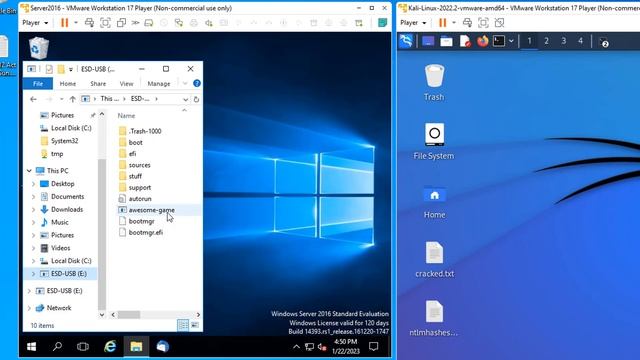Launch Firefox from the Kali panel
Image resolution: width=640 pixels, height=360 pixels.
point(482,41)
